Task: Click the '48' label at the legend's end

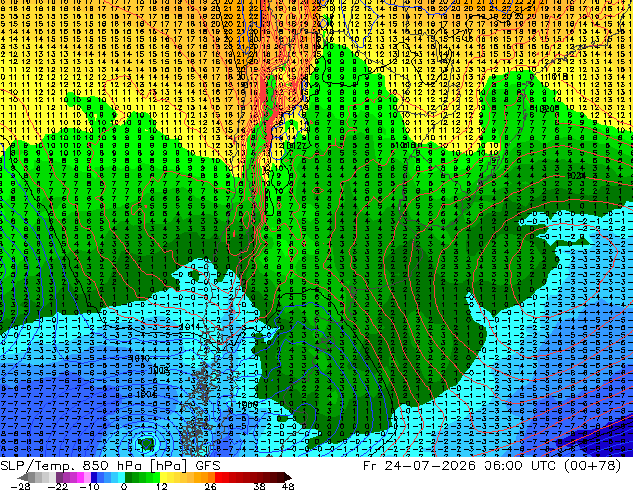Action: pyautogui.click(x=288, y=486)
